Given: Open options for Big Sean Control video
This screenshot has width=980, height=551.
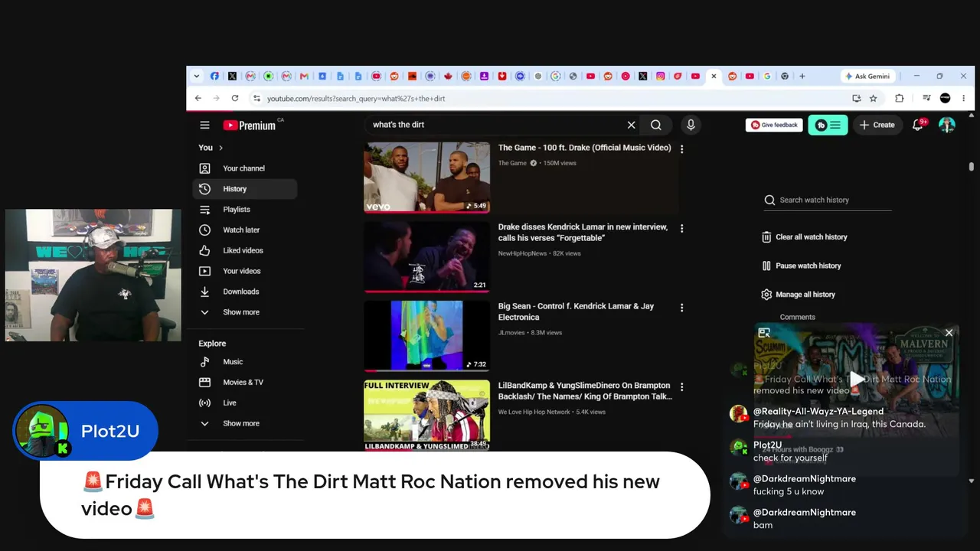Looking at the screenshot, I should pos(681,308).
